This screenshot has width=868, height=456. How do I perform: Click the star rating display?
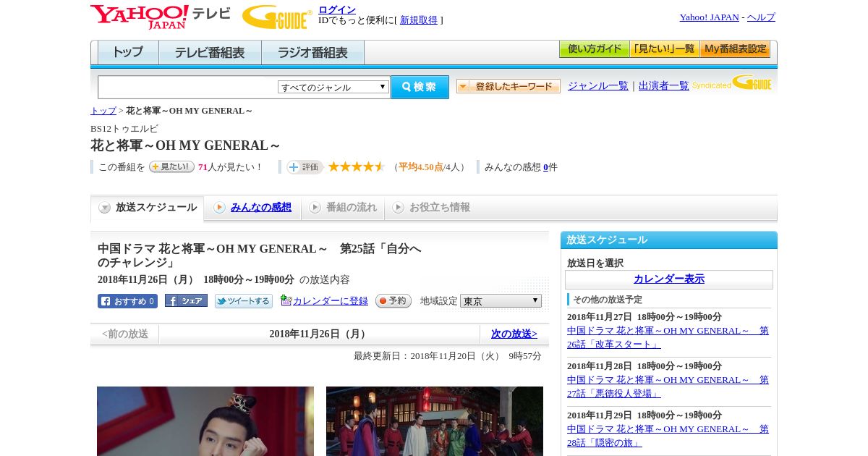tap(357, 166)
